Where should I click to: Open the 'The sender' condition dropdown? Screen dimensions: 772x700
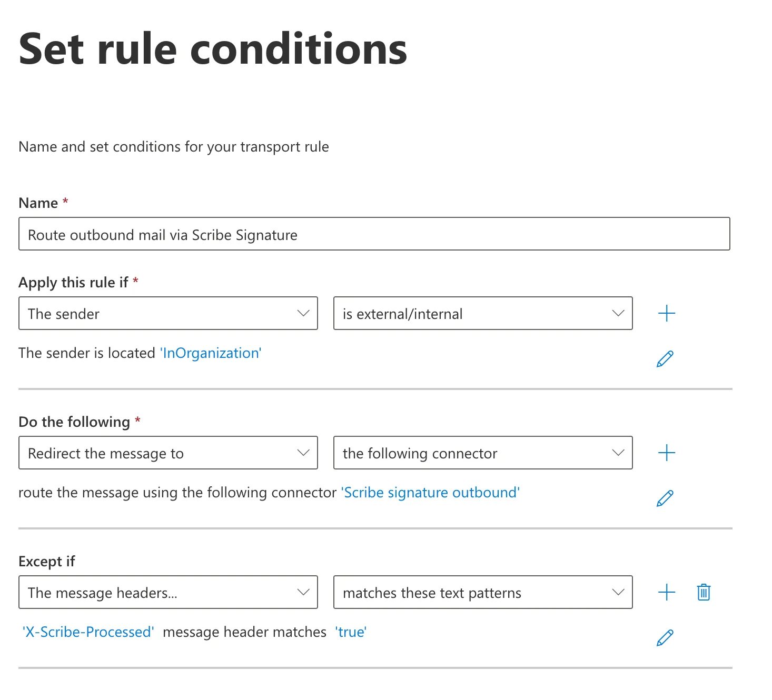[x=168, y=314]
